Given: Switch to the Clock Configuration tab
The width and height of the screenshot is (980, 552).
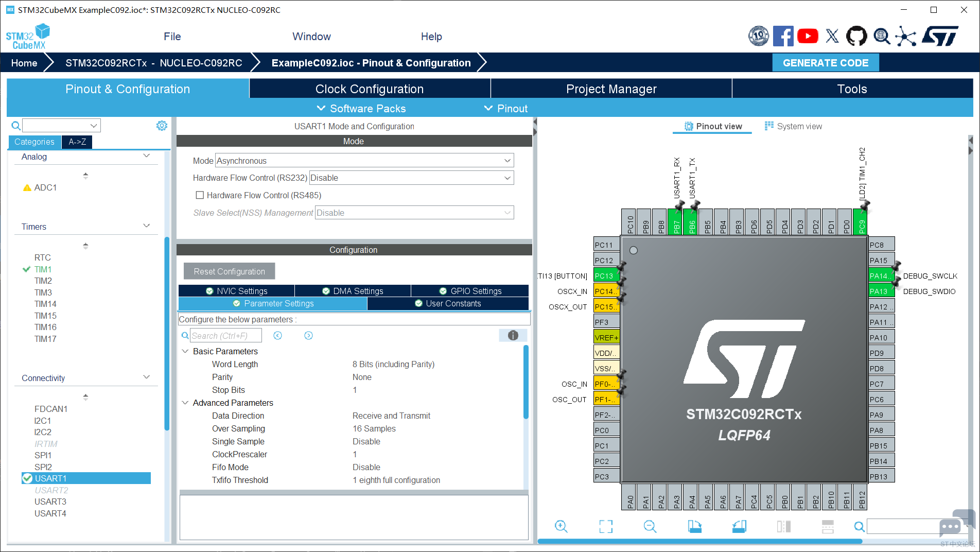Looking at the screenshot, I should point(370,89).
